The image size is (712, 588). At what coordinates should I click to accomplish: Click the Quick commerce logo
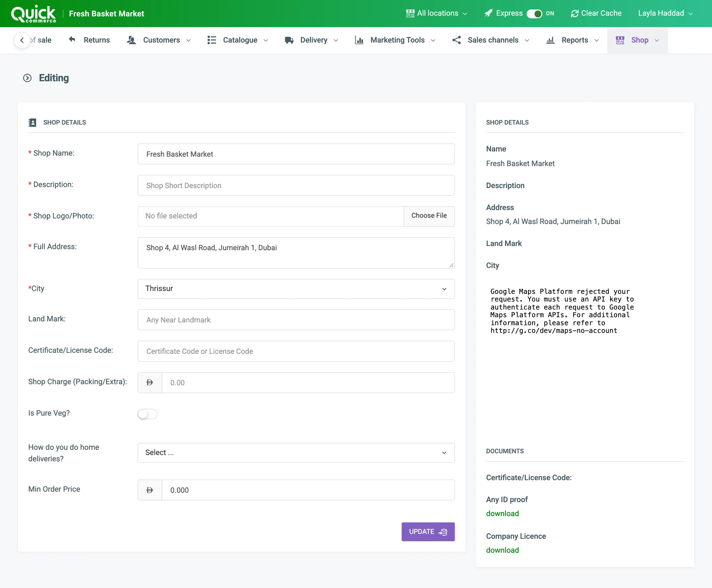[x=34, y=14]
